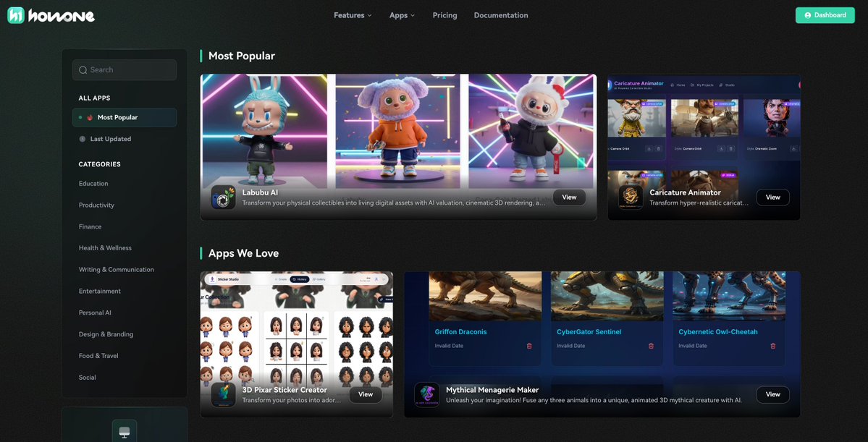
Task: Click the Apps We Love section heading
Action: (243, 253)
